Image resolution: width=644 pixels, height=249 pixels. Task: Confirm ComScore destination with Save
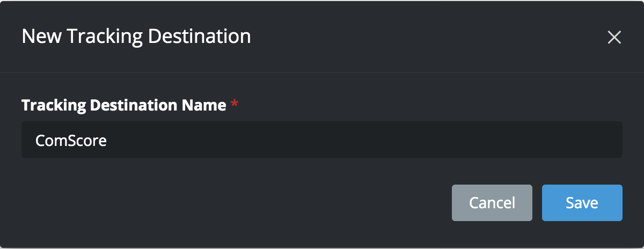[x=582, y=203]
